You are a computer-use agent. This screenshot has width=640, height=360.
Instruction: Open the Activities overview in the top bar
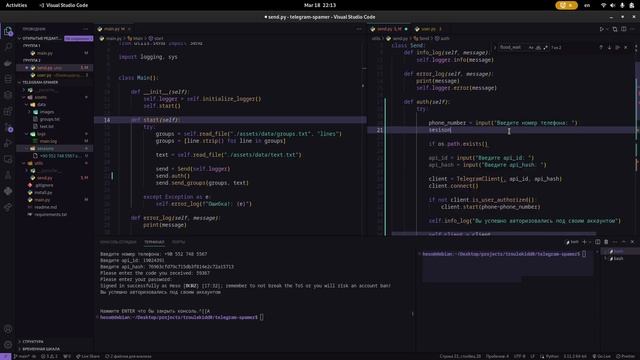[16, 5]
